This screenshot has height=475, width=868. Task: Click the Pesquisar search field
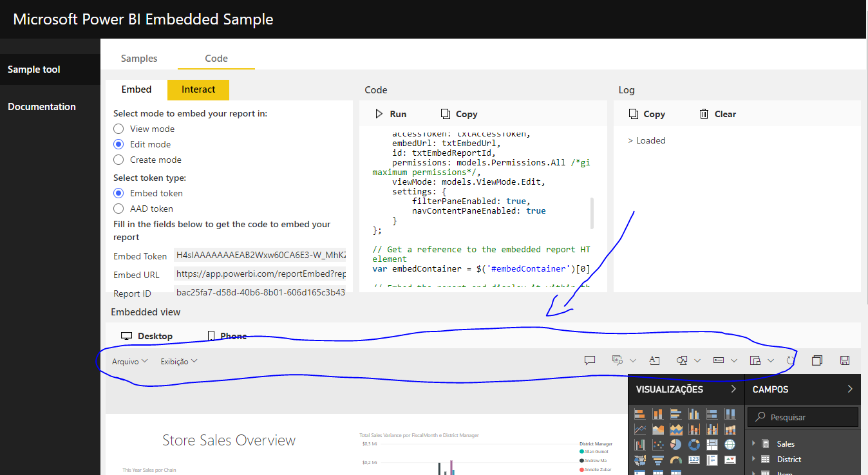803,417
